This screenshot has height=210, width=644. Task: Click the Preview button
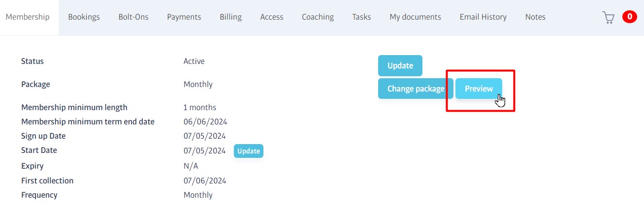(x=479, y=89)
